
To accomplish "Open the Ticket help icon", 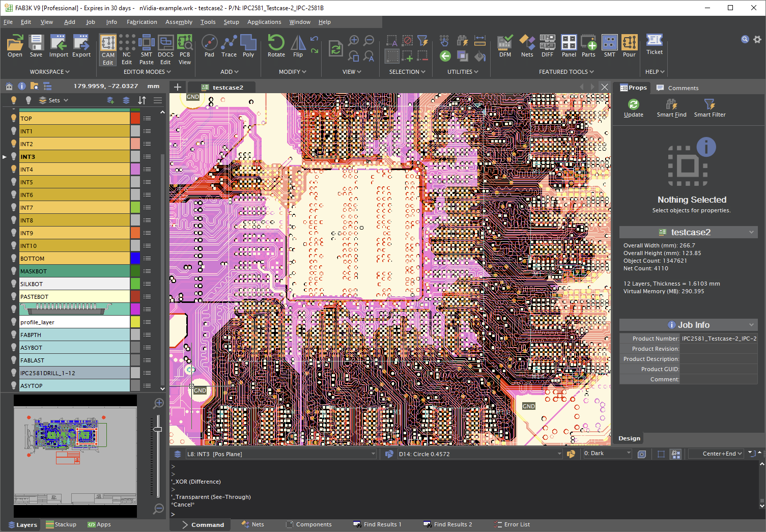I will (655, 44).
